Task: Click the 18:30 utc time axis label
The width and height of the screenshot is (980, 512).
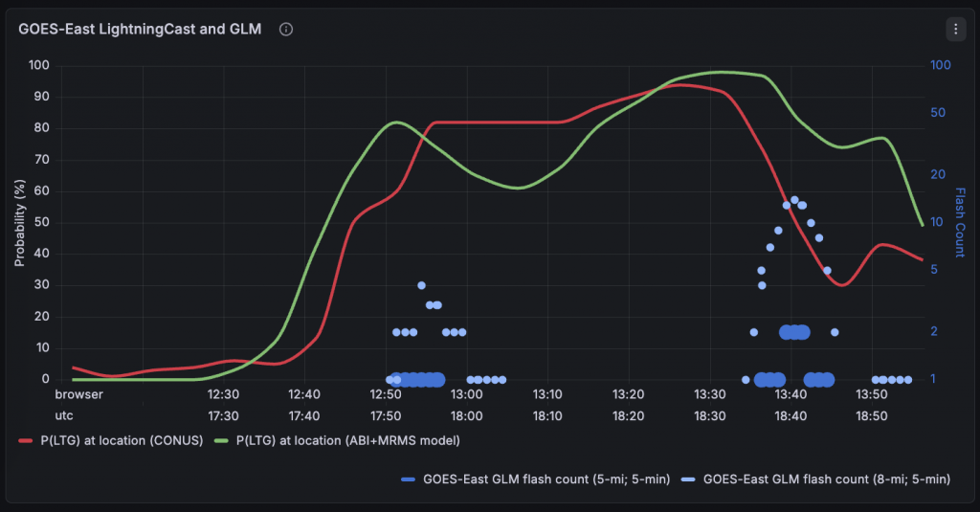Action: [709, 415]
